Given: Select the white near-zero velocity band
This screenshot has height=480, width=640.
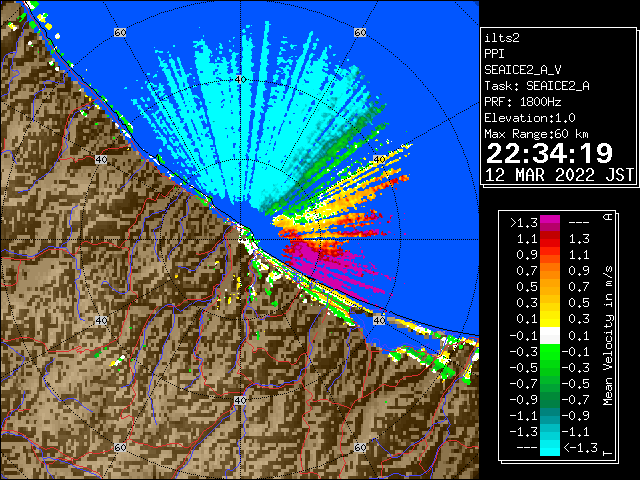Looking at the screenshot, I should point(550,335).
